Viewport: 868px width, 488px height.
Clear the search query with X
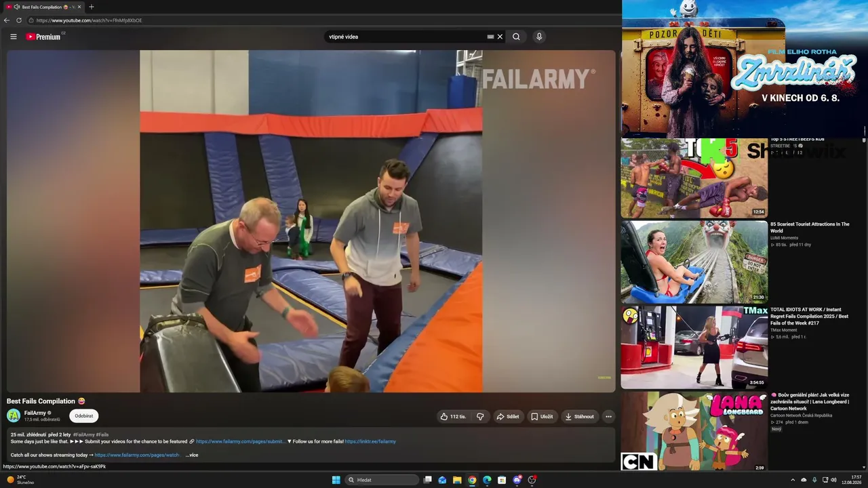click(500, 37)
